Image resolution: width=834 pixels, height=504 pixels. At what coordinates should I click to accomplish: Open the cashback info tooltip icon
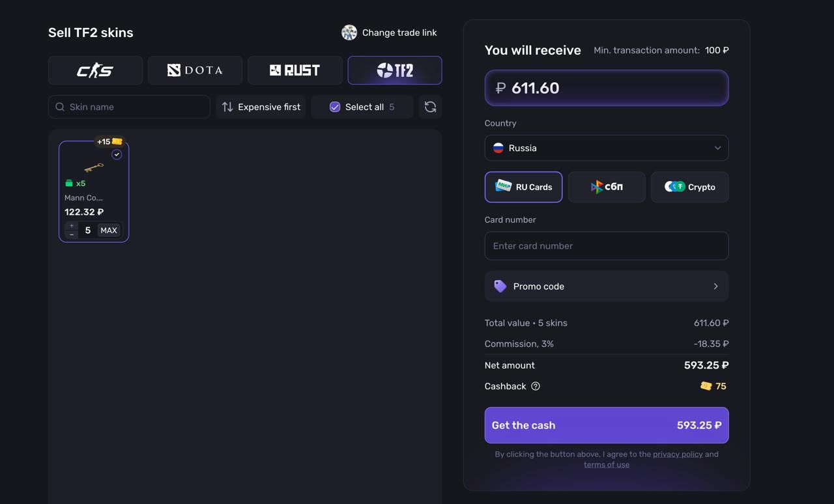coord(535,385)
